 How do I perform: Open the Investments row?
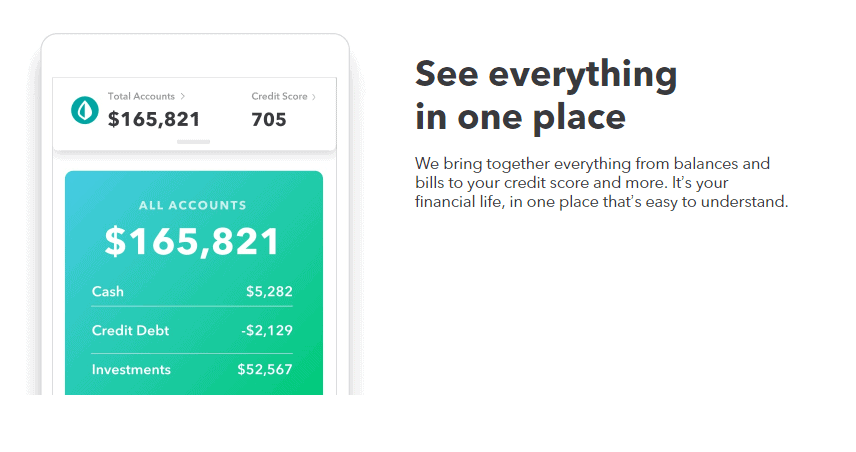(192, 370)
